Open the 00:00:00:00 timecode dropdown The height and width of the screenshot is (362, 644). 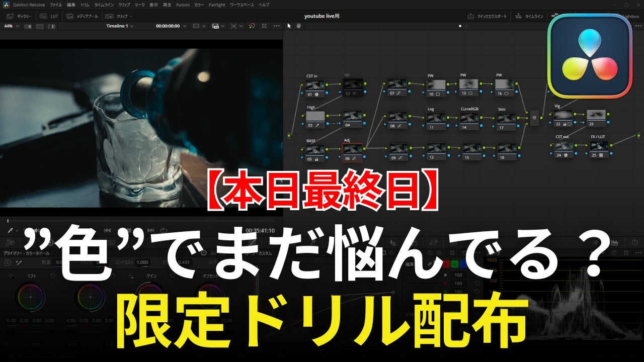[x=170, y=26]
